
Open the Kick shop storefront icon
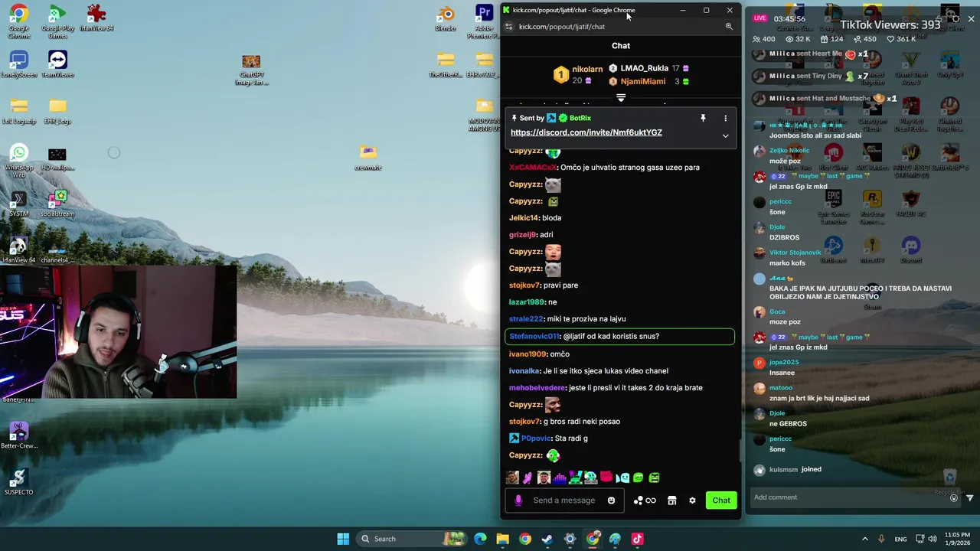coord(671,500)
